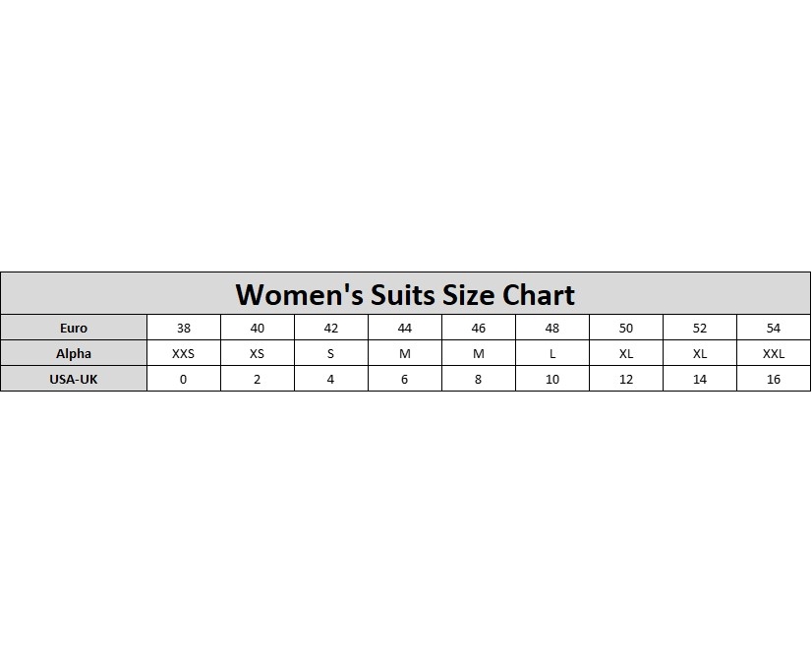Viewport: 812px width, 665px height.
Task: Select the Euro row header
Action: tap(74, 329)
